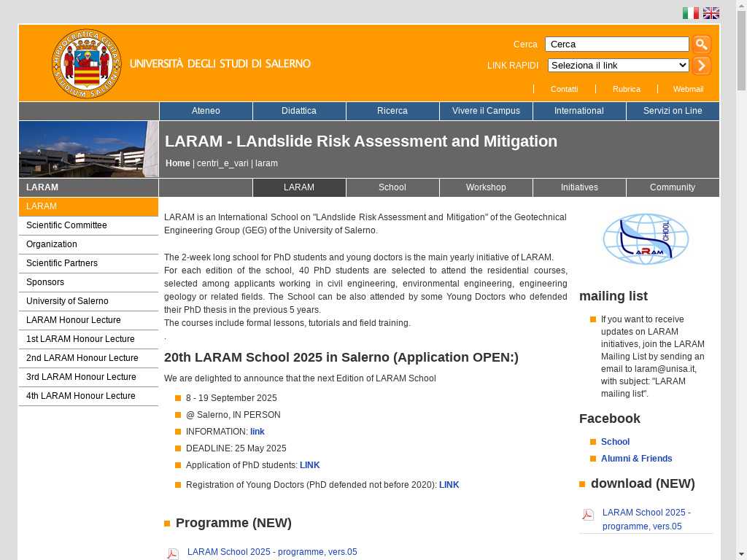Image resolution: width=747 pixels, height=560 pixels.
Task: Click the 'DEADLINE: 25 May 2025' text
Action: 236,448
